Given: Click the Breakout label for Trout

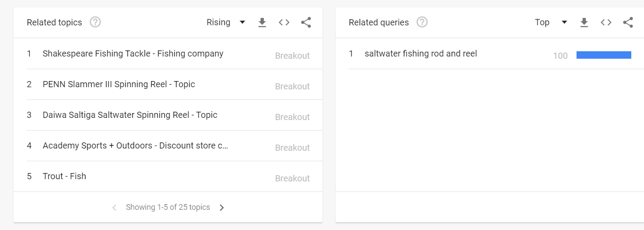Looking at the screenshot, I should click(x=292, y=178).
